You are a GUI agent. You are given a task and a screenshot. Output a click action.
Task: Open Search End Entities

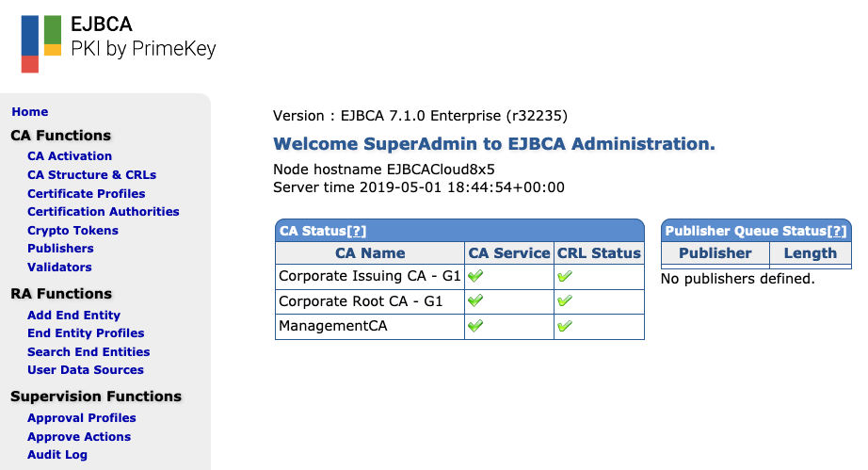point(88,352)
